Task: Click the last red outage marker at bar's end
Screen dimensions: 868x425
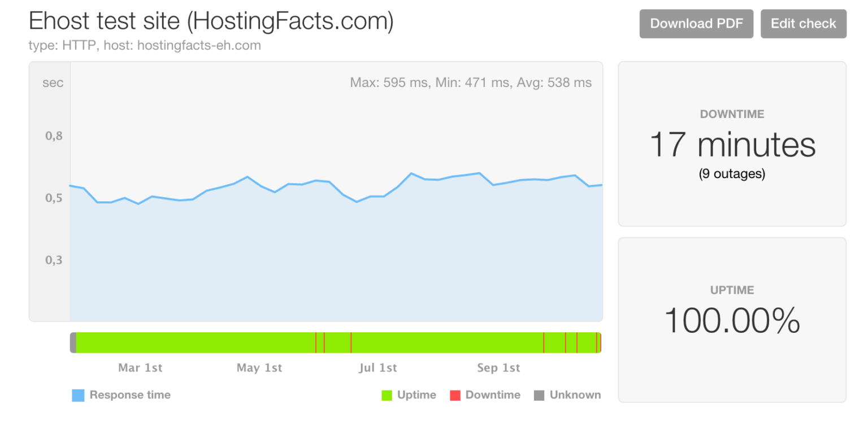Action: coord(600,342)
